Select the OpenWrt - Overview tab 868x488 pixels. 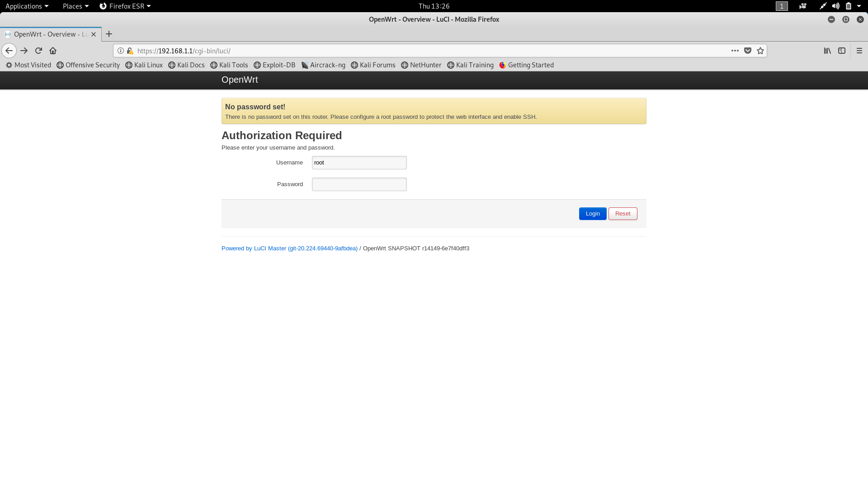point(51,34)
